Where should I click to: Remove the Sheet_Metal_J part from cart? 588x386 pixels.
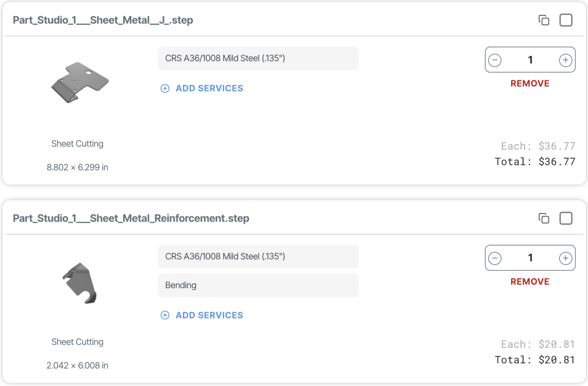[x=530, y=84]
